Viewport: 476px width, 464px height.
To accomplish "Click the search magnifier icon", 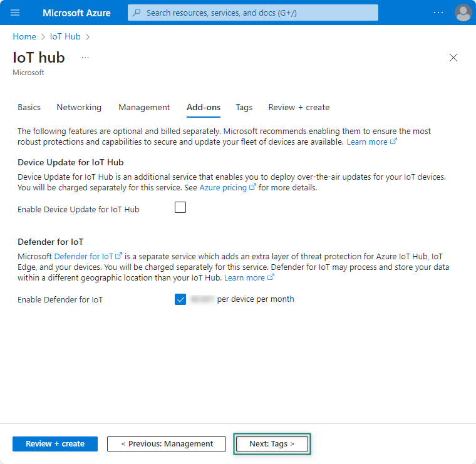I will (137, 13).
